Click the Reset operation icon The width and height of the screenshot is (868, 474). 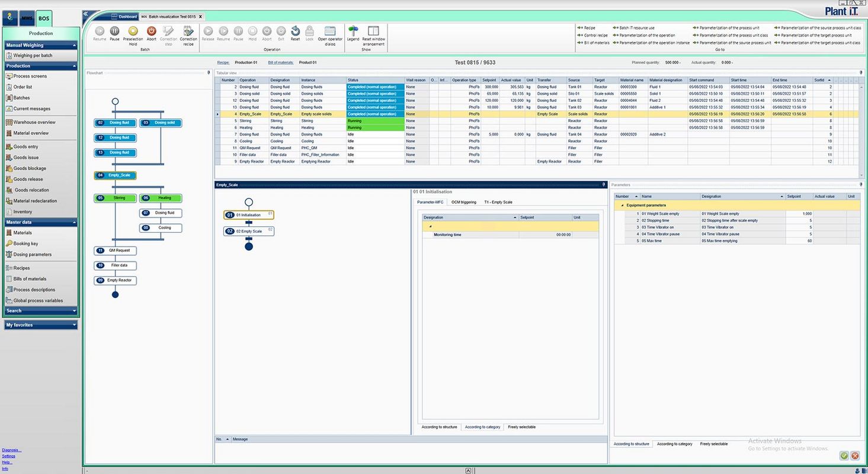[295, 31]
